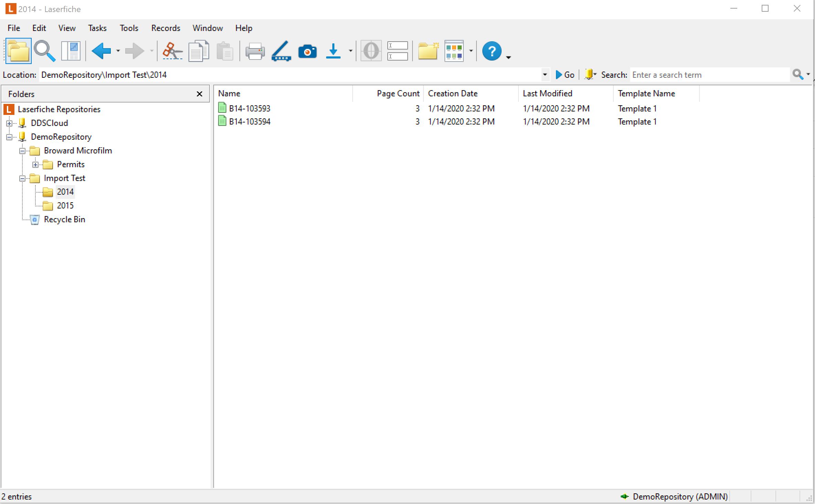
Task: Toggle the fields metadata pane button
Action: [x=397, y=51]
